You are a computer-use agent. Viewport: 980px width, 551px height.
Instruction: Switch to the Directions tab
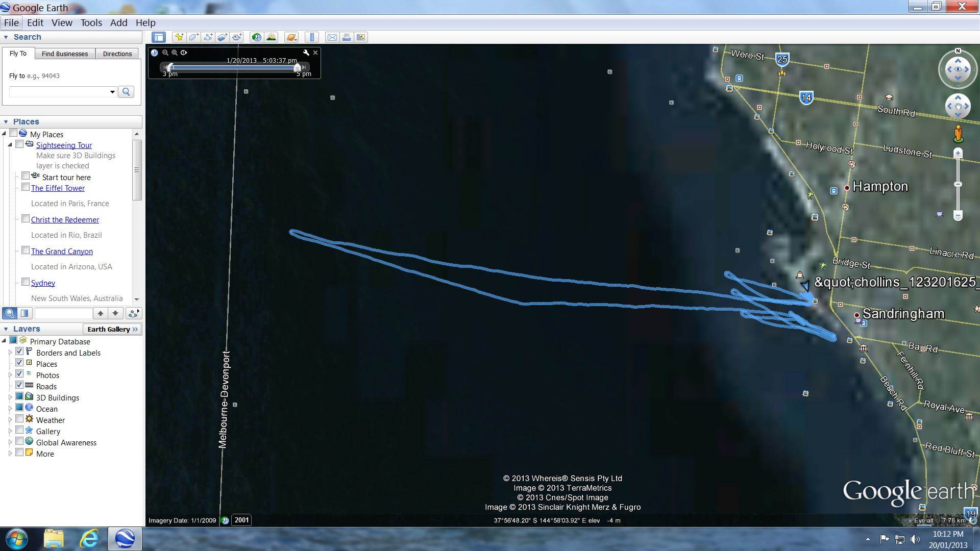117,54
